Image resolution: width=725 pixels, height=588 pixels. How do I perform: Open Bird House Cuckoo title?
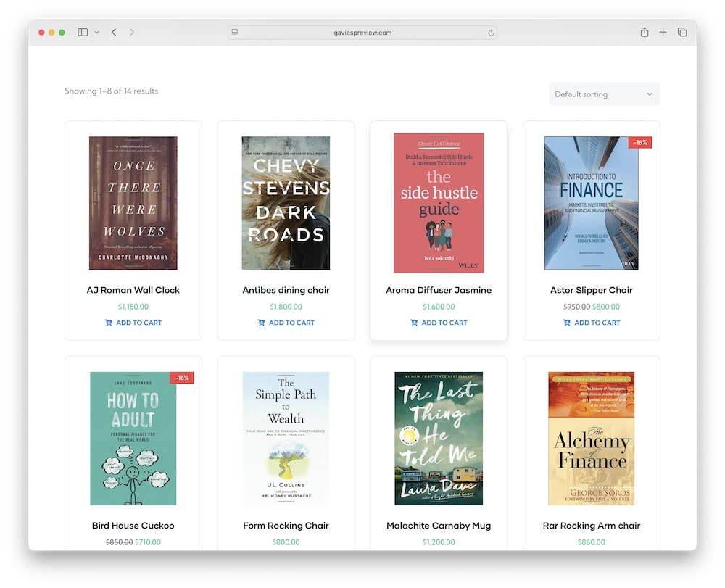(133, 526)
